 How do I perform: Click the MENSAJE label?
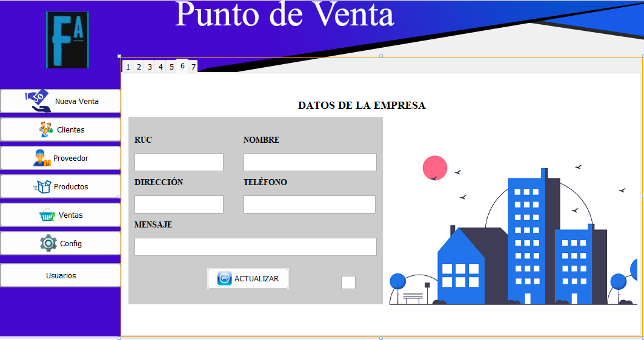153,225
